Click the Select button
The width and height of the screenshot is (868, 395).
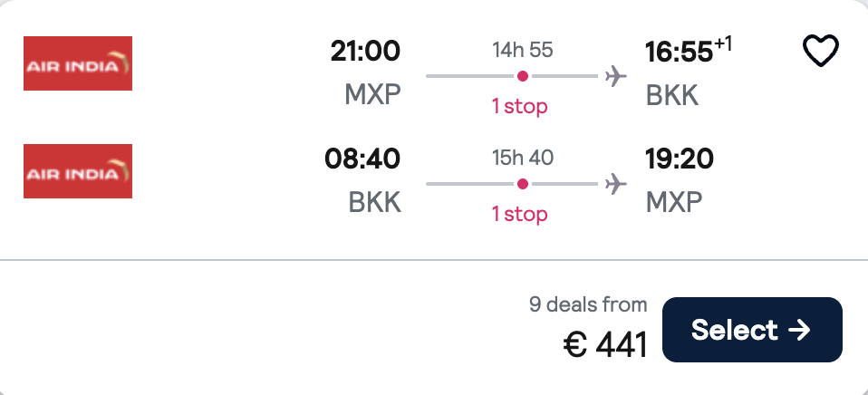point(752,330)
